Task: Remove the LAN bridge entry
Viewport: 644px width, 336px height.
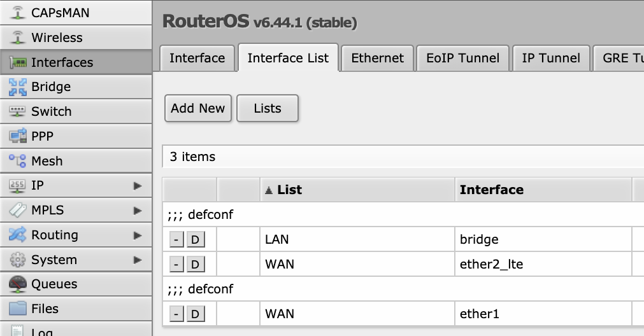Action: click(176, 239)
